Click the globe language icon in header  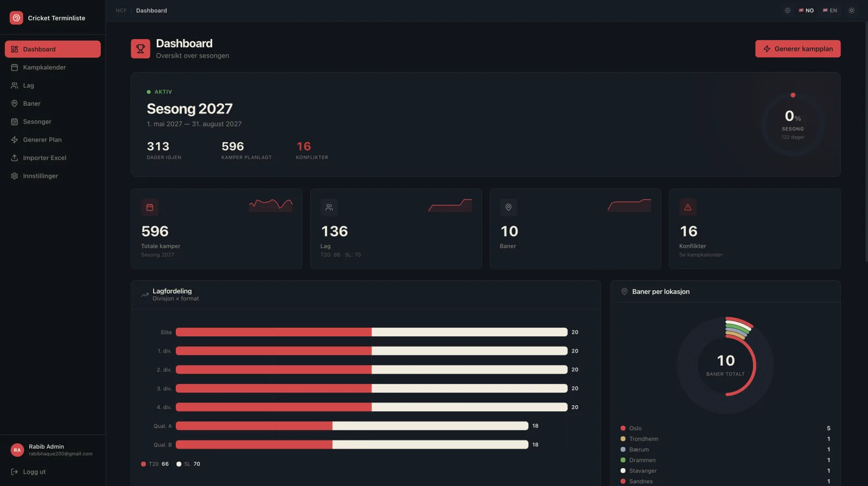(788, 10)
